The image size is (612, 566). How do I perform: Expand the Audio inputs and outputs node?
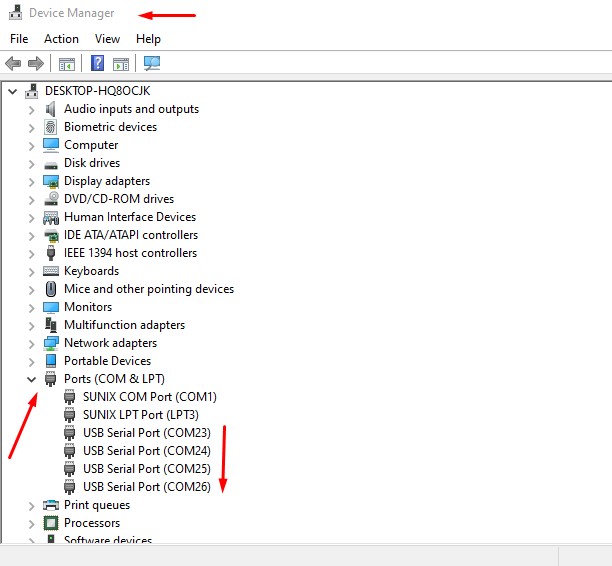click(x=32, y=110)
